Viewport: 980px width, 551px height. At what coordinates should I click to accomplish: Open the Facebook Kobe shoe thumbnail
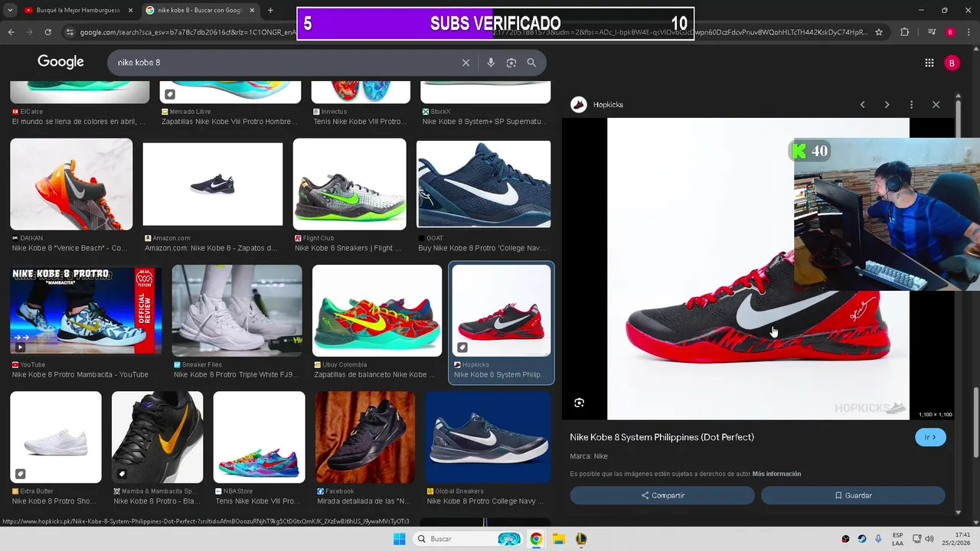click(365, 437)
